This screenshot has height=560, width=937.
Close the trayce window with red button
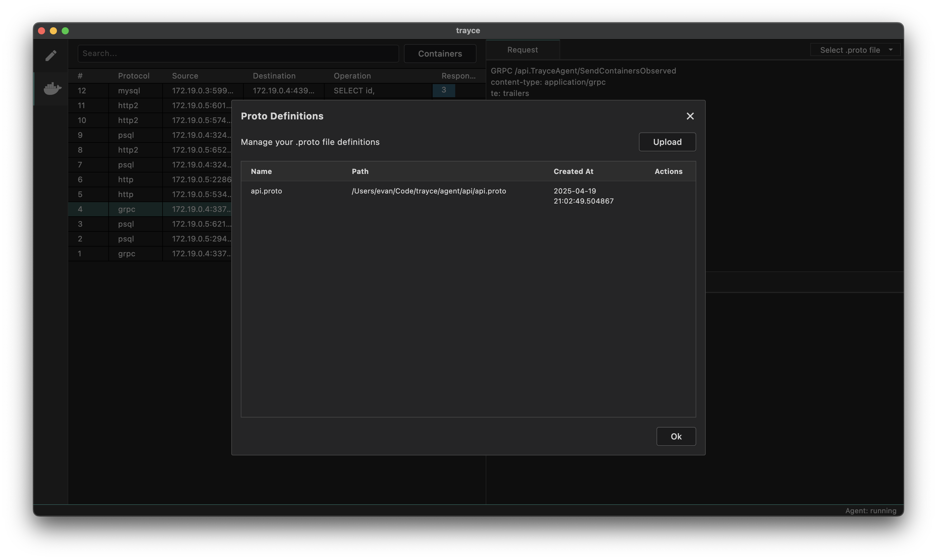click(x=42, y=31)
